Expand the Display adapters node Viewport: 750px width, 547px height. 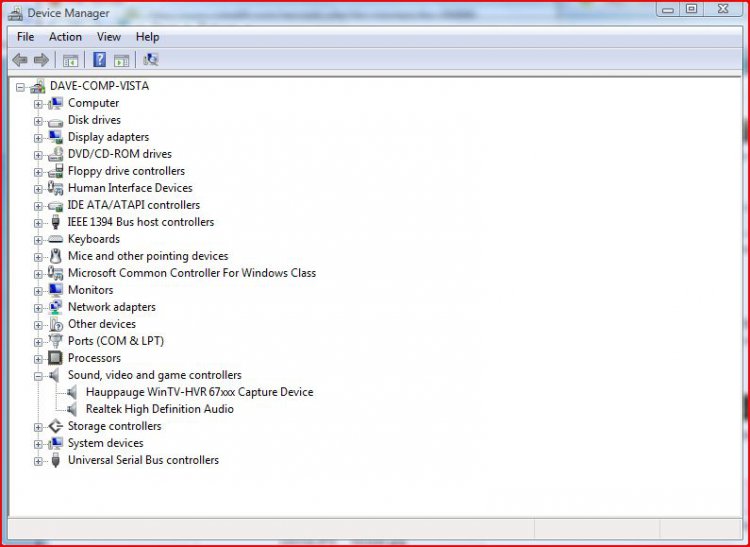coord(38,137)
